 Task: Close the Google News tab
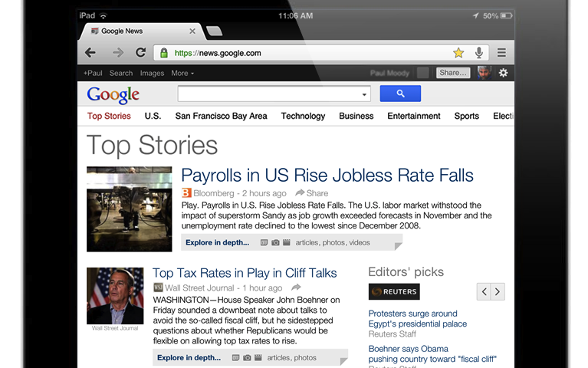click(x=192, y=31)
